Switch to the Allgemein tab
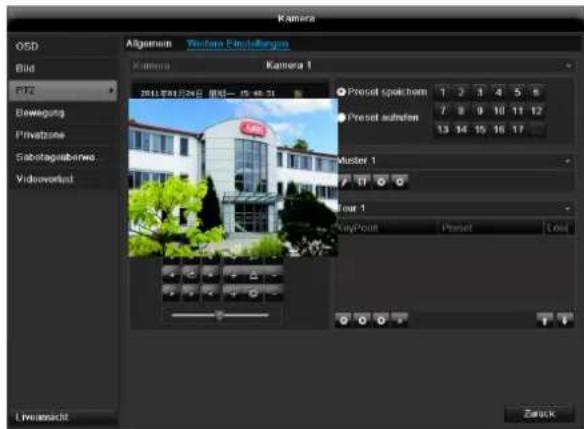 (x=149, y=44)
